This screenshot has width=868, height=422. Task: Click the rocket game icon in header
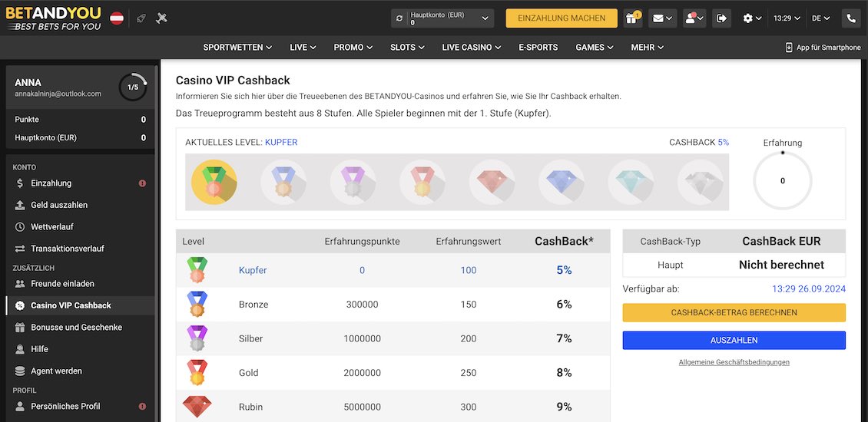tap(141, 18)
